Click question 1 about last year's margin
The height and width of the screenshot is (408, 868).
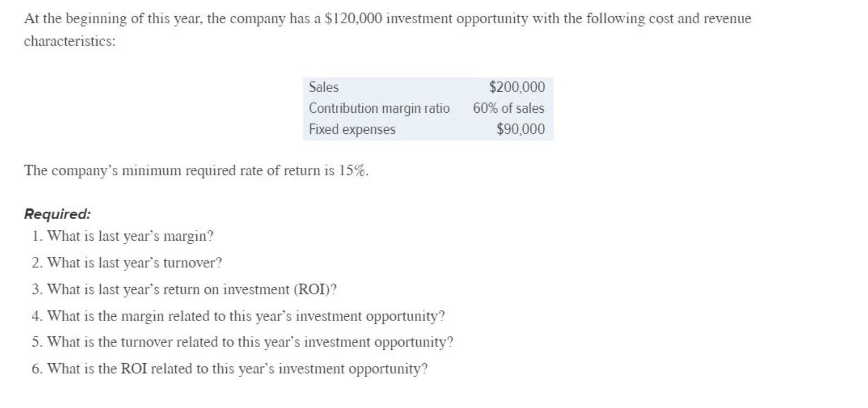tap(123, 236)
